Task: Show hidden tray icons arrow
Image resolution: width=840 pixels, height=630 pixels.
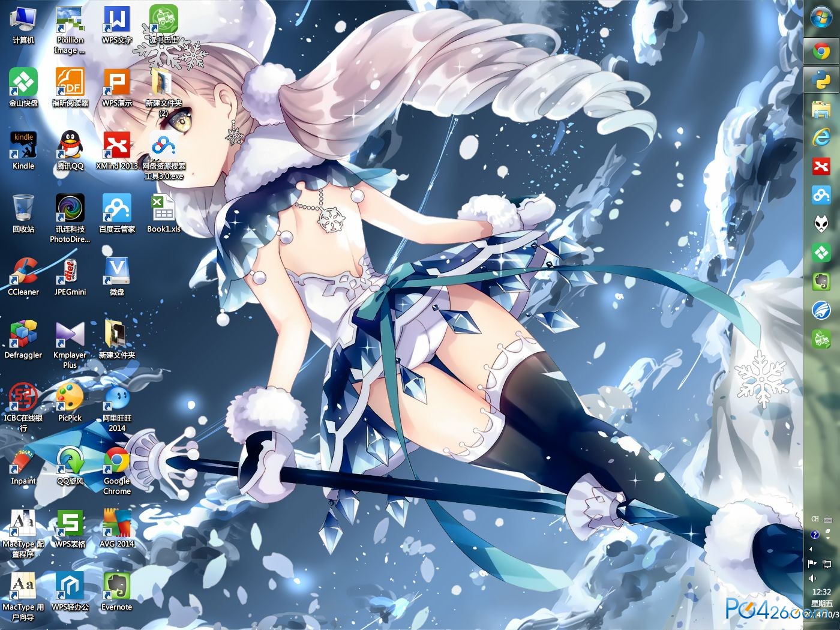Action: 811,549
